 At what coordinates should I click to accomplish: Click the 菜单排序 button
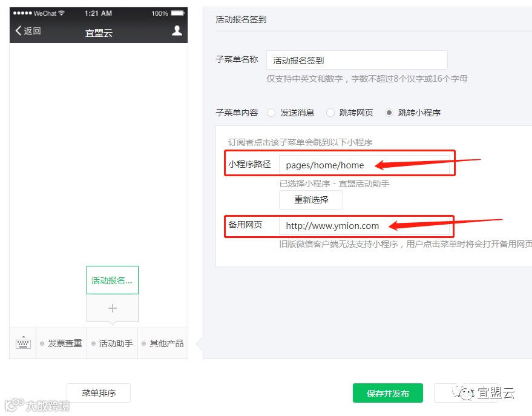click(x=99, y=393)
